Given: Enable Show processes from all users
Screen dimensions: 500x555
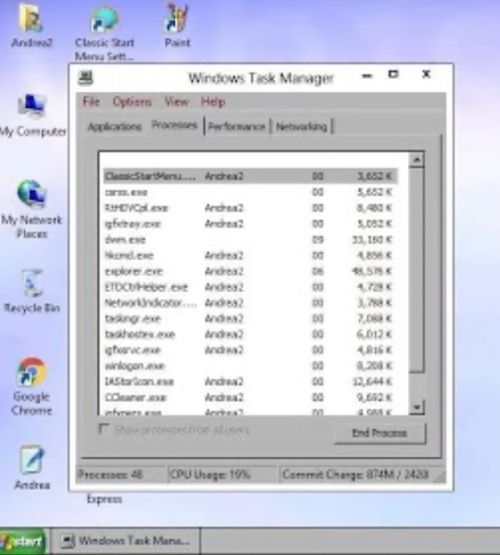Looking at the screenshot, I should point(103,429).
